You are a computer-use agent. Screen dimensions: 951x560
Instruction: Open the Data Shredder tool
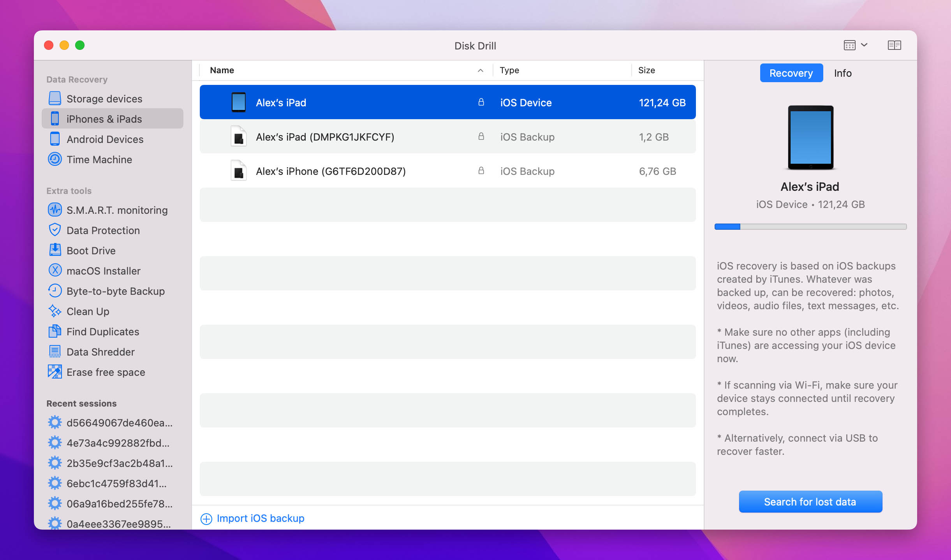click(100, 351)
